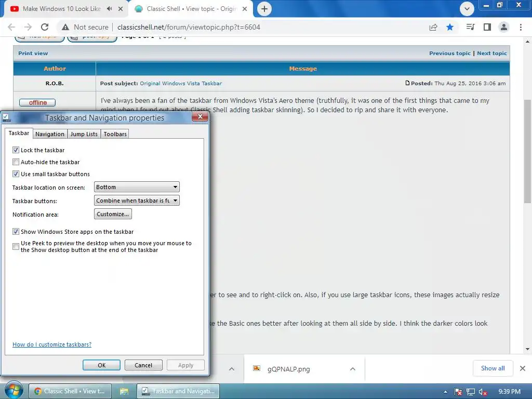
Task: Select the YouTube Make Windows 10 tab
Action: [64, 9]
